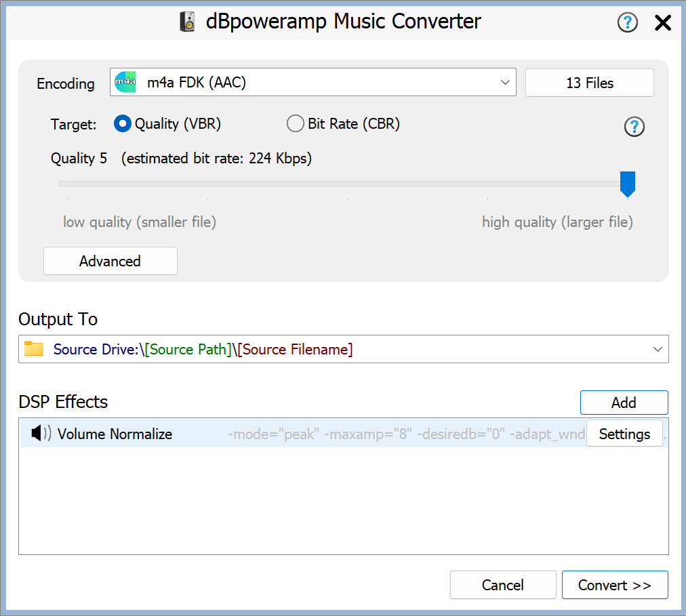Image resolution: width=686 pixels, height=616 pixels.
Task: Close the Music Converter window
Action: [x=662, y=23]
